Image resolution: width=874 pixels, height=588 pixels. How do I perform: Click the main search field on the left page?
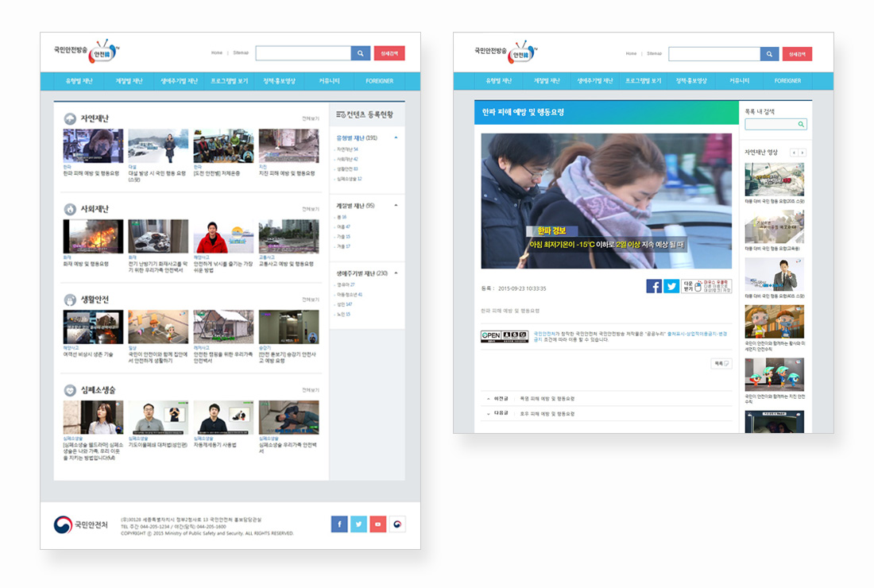[x=304, y=53]
